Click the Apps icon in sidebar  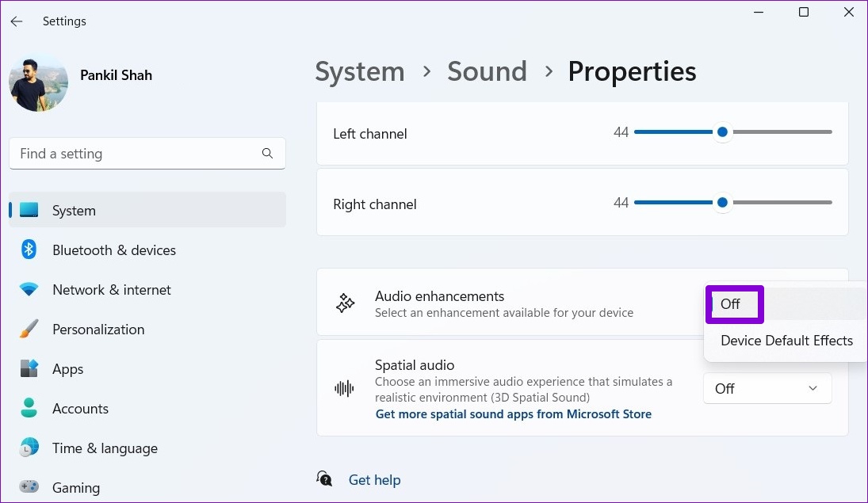29,369
